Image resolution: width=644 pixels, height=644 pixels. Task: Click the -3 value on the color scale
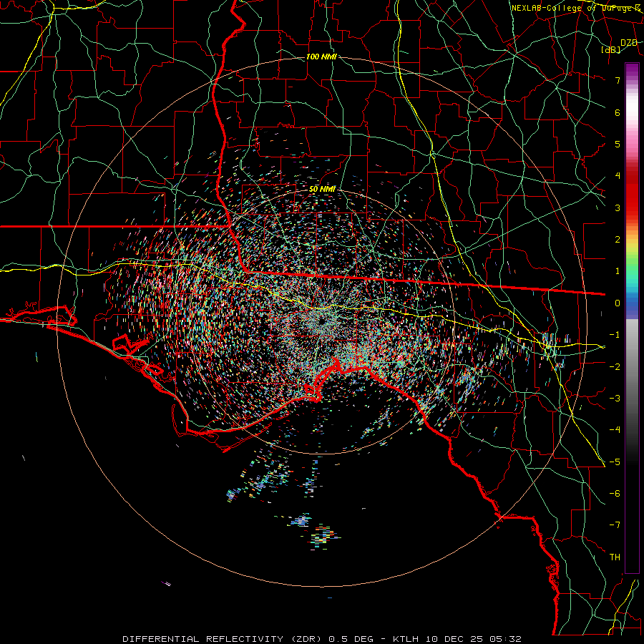click(x=615, y=399)
